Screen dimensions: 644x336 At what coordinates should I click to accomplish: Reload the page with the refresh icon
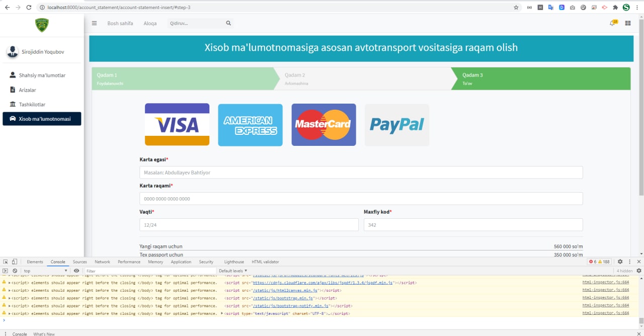point(29,8)
